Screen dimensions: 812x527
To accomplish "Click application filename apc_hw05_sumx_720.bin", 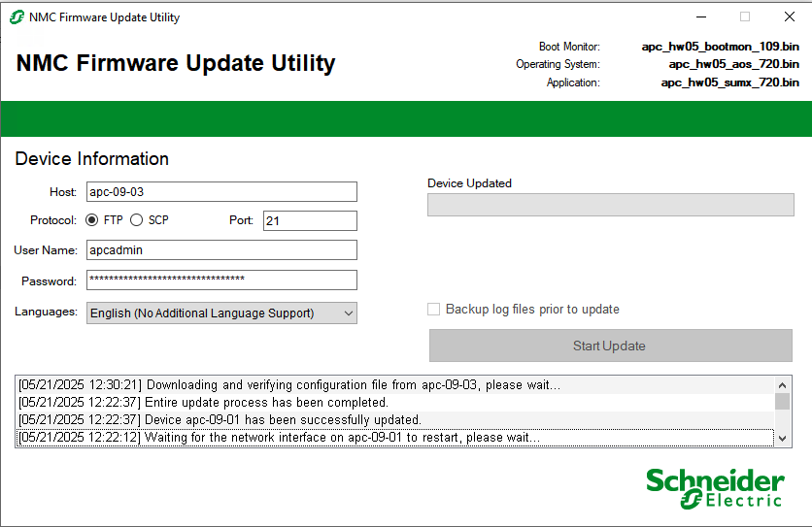I will click(x=730, y=82).
